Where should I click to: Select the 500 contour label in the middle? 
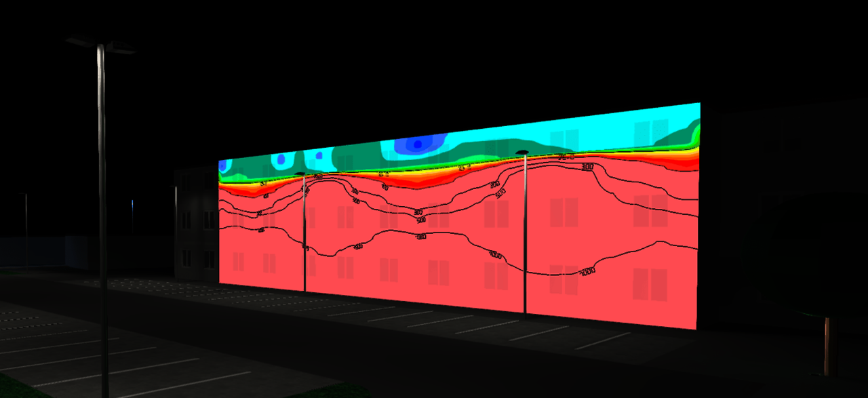(x=420, y=220)
